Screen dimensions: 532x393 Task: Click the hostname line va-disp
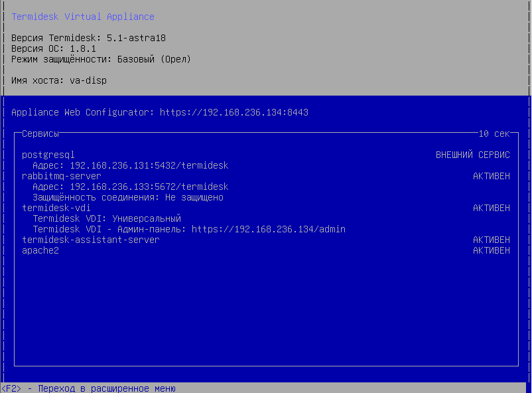[59, 80]
